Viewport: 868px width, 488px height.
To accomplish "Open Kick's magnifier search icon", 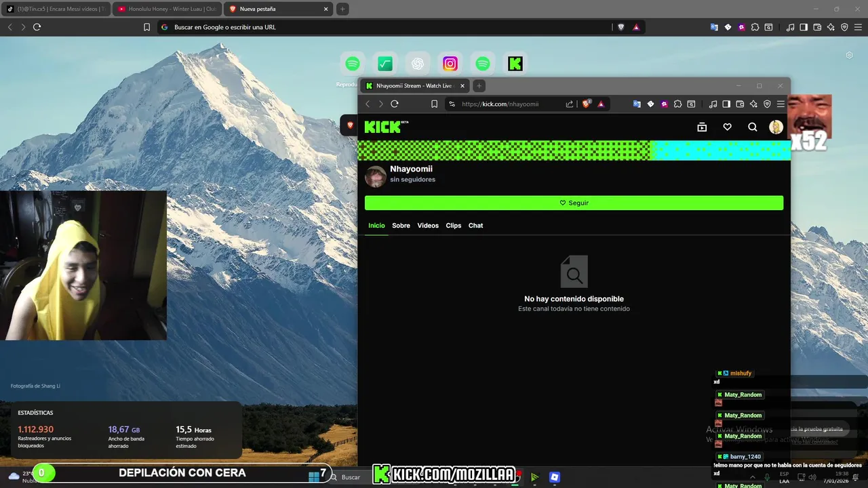I will coord(752,127).
